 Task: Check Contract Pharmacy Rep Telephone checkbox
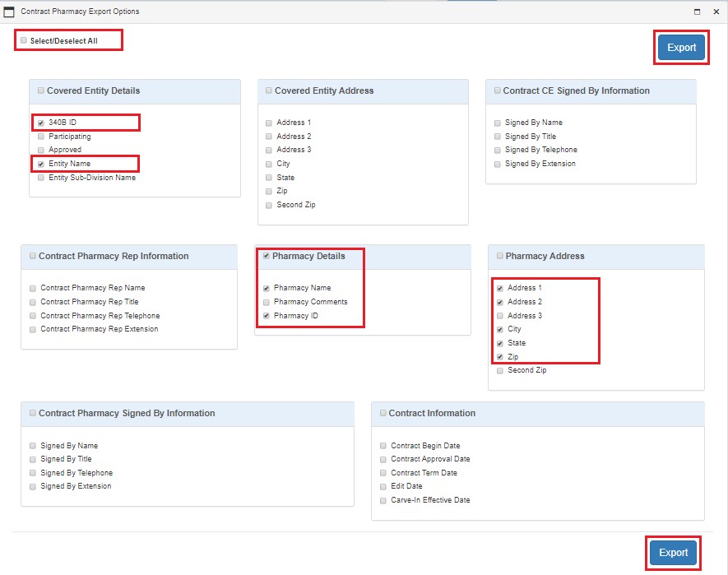(33, 316)
